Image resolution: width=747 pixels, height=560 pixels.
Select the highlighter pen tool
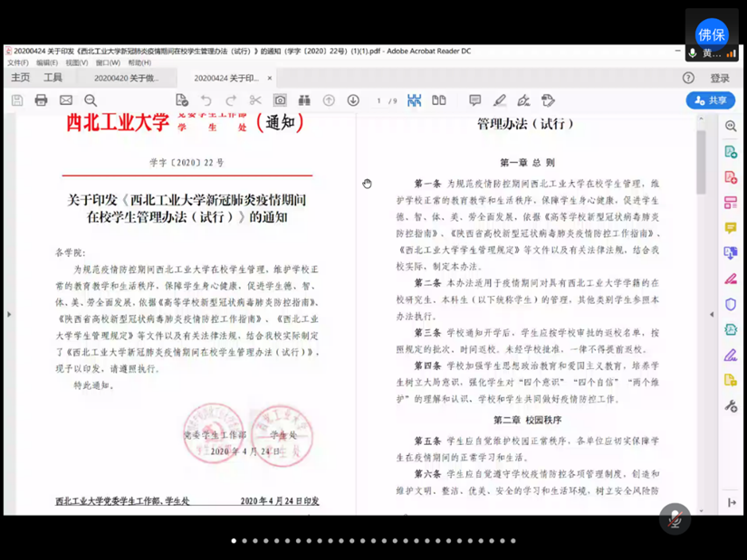[499, 100]
